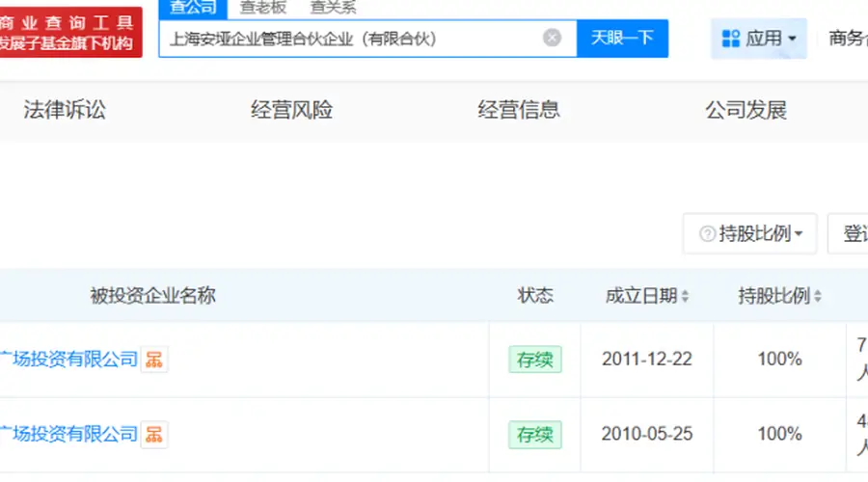The image size is (868, 482).
Task: Click 存续 status tag in 2010-05-25 row
Action: 534,435
